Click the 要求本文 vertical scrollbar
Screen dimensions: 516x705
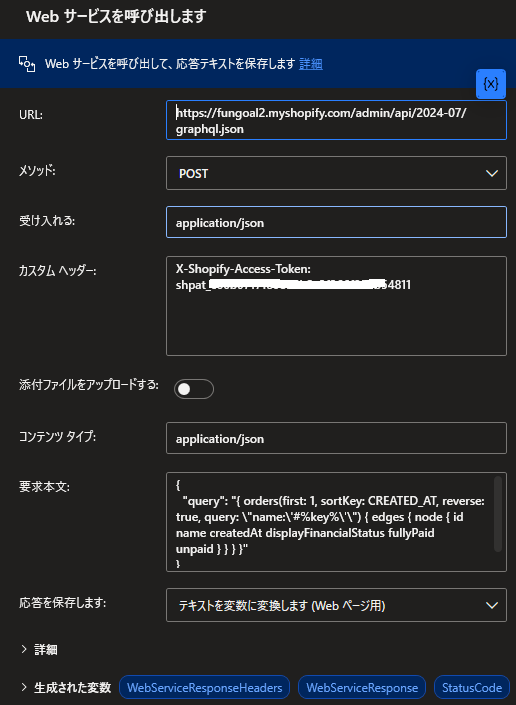(x=498, y=514)
